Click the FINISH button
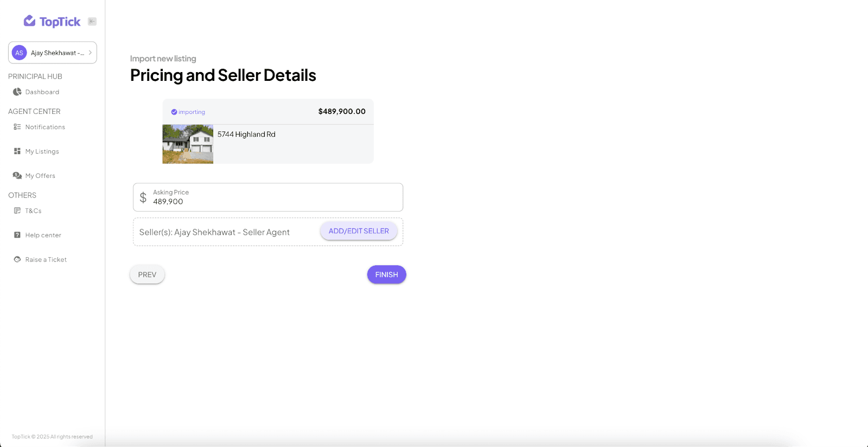Viewport: 868px width, 447px height. click(x=387, y=274)
